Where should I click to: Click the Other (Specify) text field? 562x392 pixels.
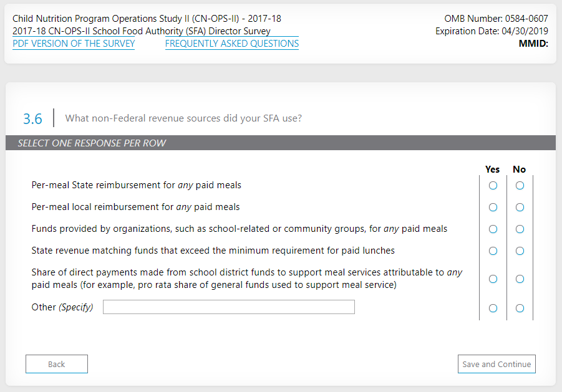pos(228,307)
